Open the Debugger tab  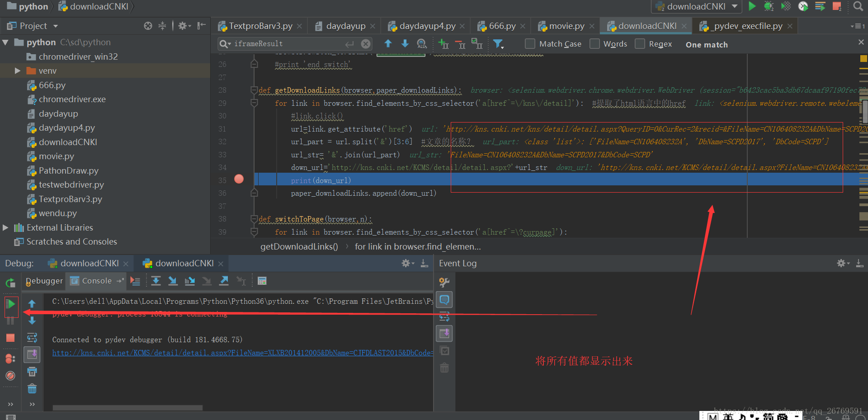click(44, 281)
